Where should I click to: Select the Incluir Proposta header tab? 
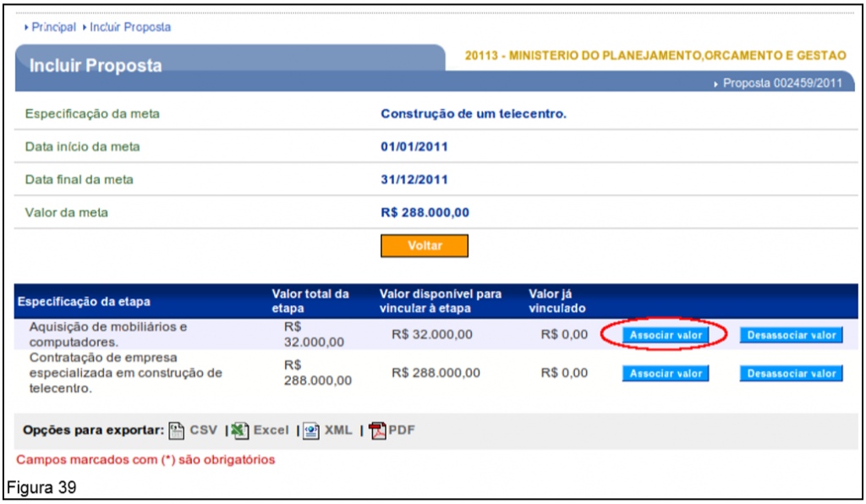(x=96, y=65)
